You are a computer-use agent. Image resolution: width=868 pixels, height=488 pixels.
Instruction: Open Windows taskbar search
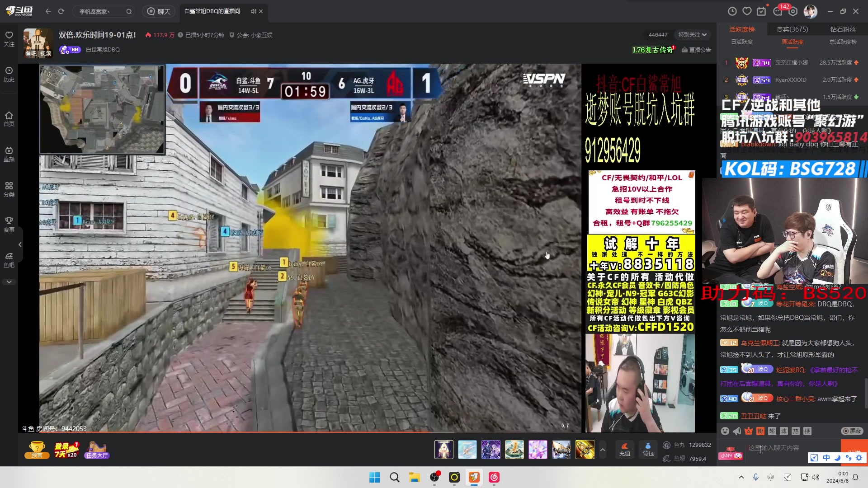click(395, 477)
